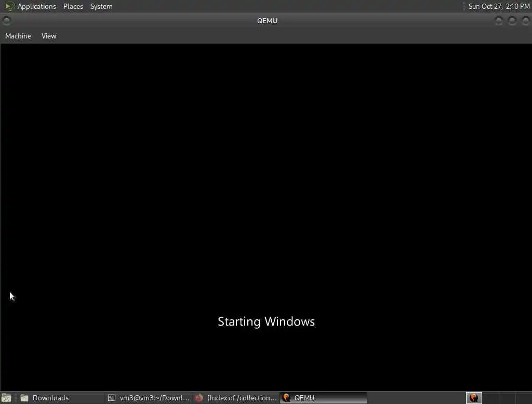Screen dimensions: 532x404
Task: Switch to the vm3@vm3 terminal taskbar entry
Action: [149, 398]
